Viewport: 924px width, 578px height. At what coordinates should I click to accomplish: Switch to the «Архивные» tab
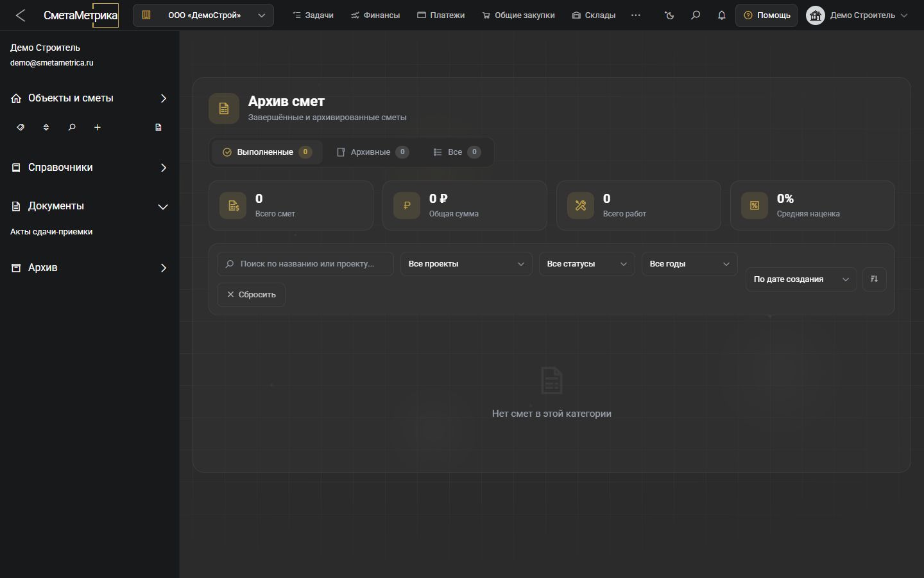tap(373, 152)
